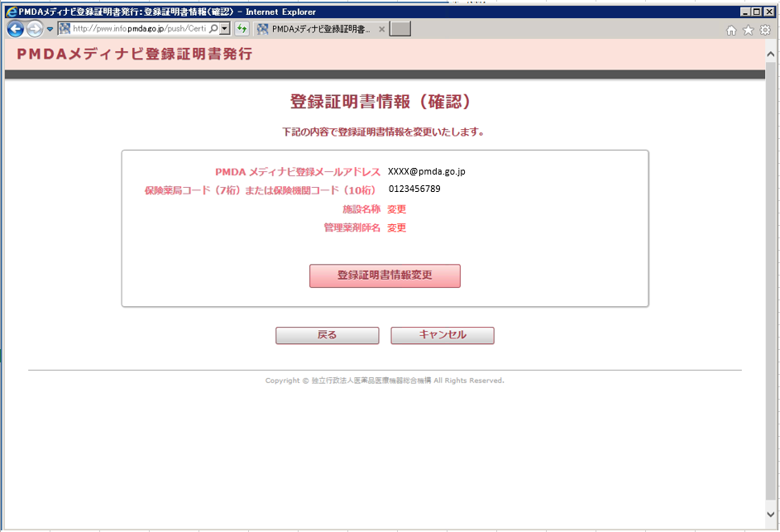The height and width of the screenshot is (532, 780).
Task: Click the browser Back arrow button
Action: [x=16, y=29]
